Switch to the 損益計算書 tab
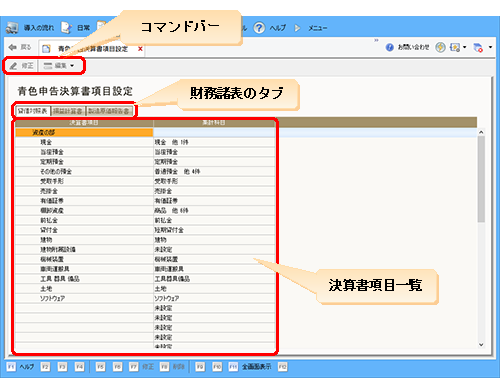 point(68,111)
